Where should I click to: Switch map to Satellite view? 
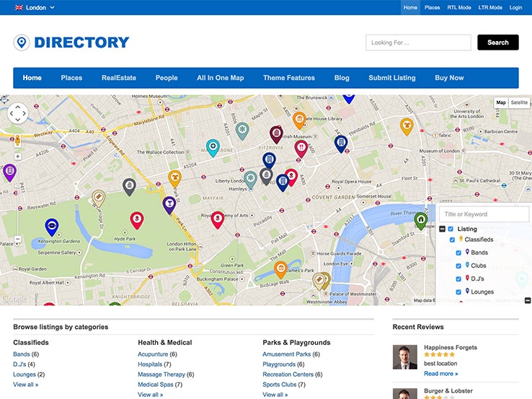(x=519, y=102)
